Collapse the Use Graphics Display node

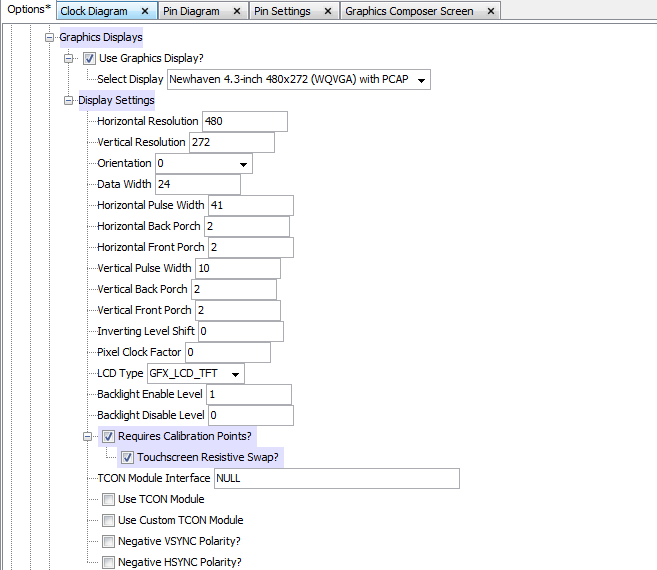[x=69, y=59]
